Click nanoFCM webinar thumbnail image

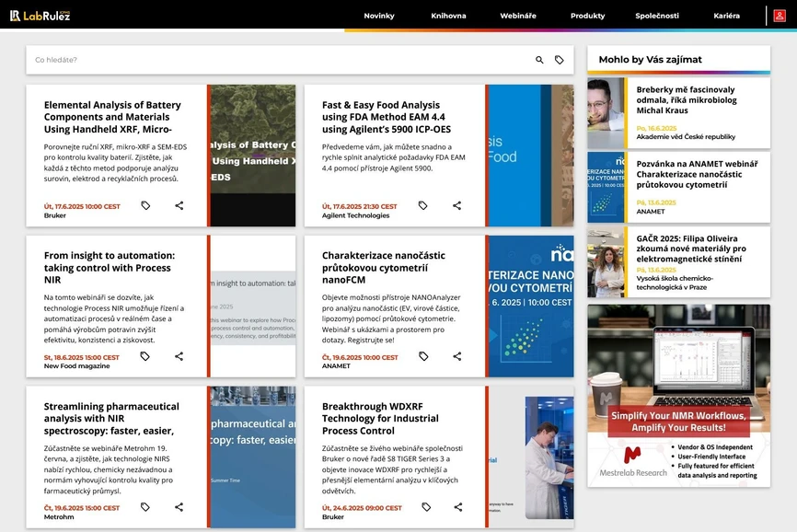tap(531, 306)
